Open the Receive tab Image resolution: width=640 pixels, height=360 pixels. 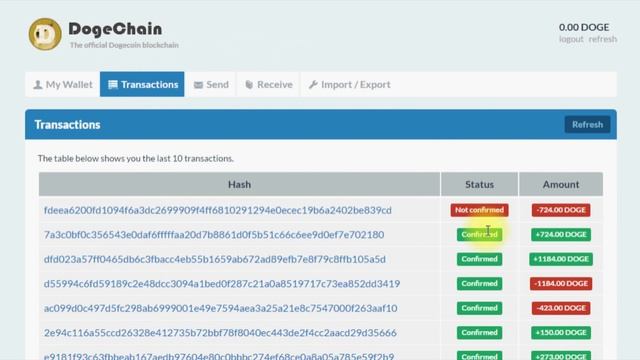pos(268,84)
